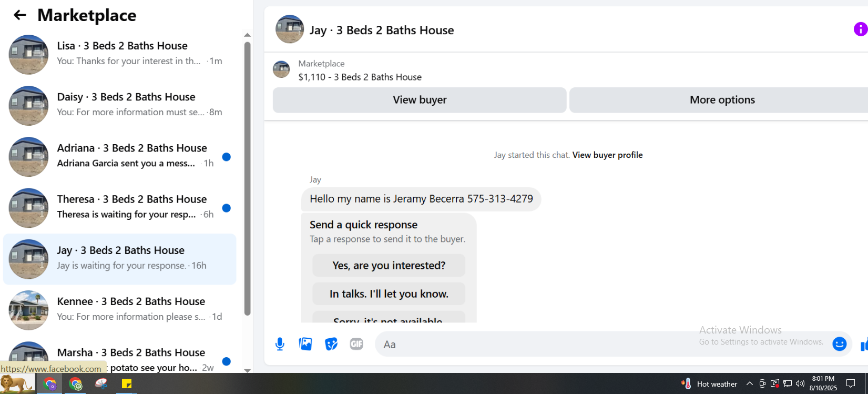Launch the Snipping Tool from taskbar
868x394 pixels.
click(101, 384)
